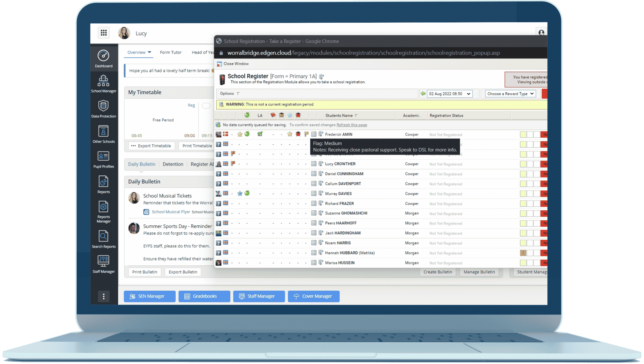This screenshot has width=644, height=364.
Task: Click the green apple column header icon
Action: point(247,115)
